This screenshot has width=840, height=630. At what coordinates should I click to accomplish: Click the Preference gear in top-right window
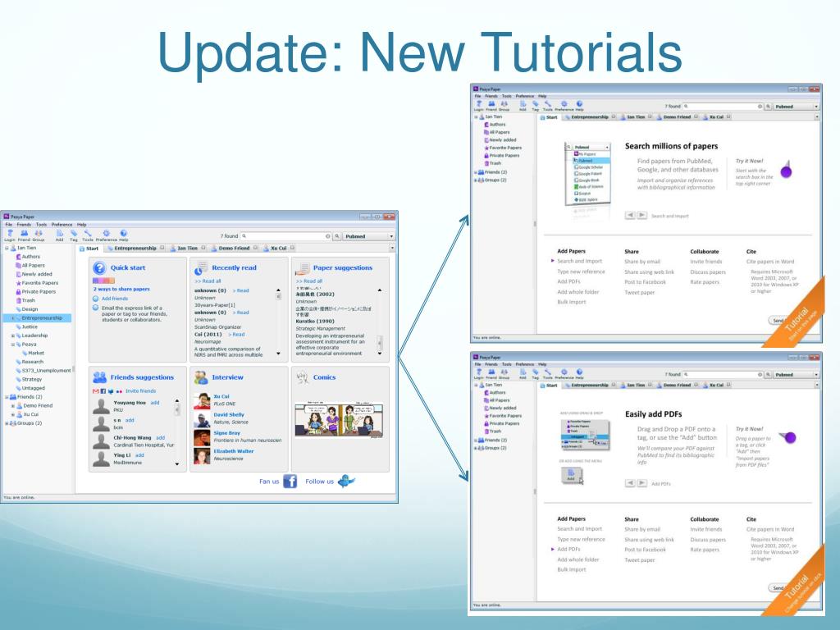pos(564,106)
